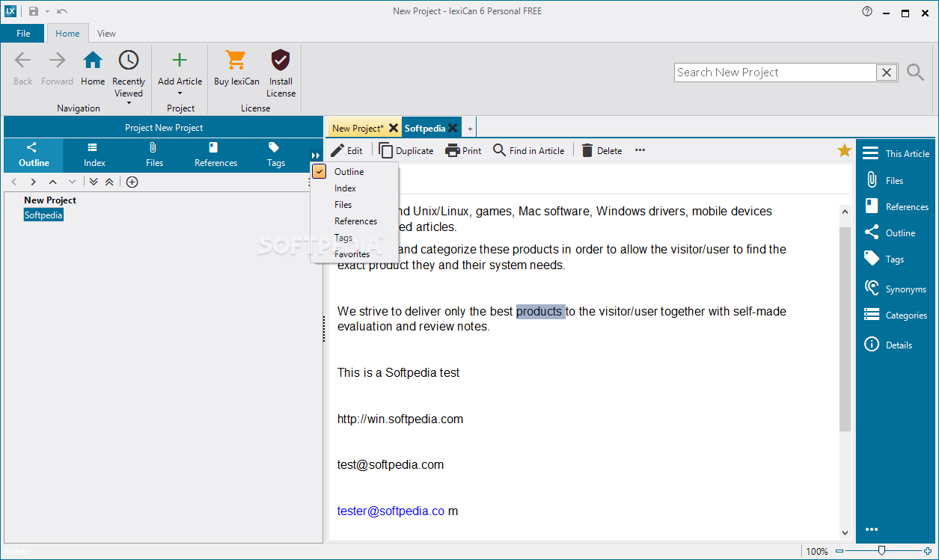939x560 pixels.
Task: Switch to New Project* document tab
Action: tap(358, 129)
